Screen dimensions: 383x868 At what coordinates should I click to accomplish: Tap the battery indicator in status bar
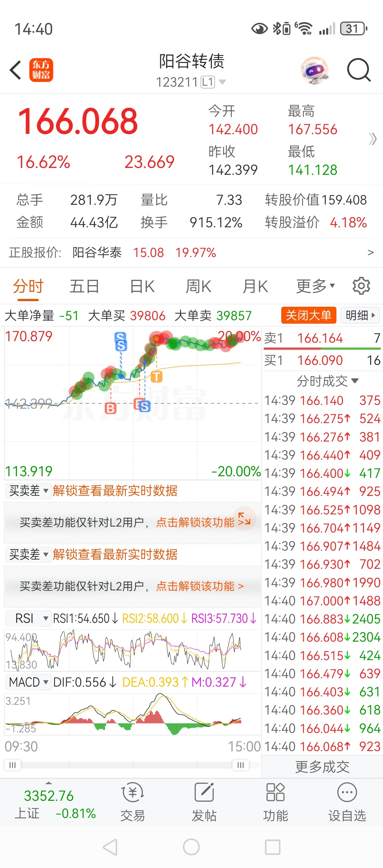(x=354, y=29)
